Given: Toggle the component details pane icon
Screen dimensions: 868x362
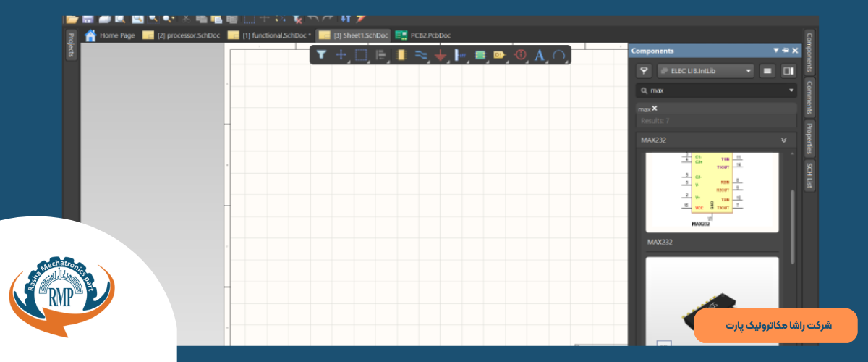Looking at the screenshot, I should 788,71.
